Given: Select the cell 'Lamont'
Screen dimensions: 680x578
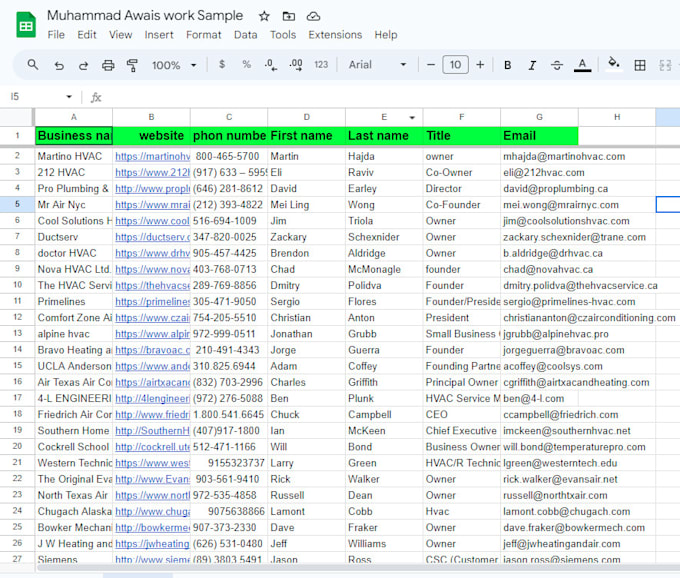Looking at the screenshot, I should [307, 512].
